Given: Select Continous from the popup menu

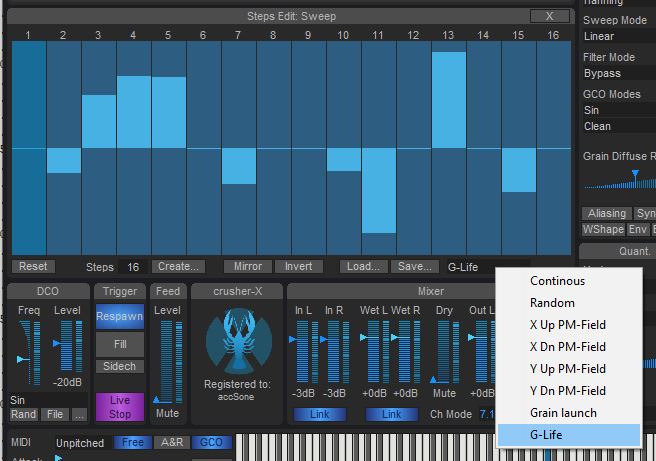Looking at the screenshot, I should click(x=569, y=281).
